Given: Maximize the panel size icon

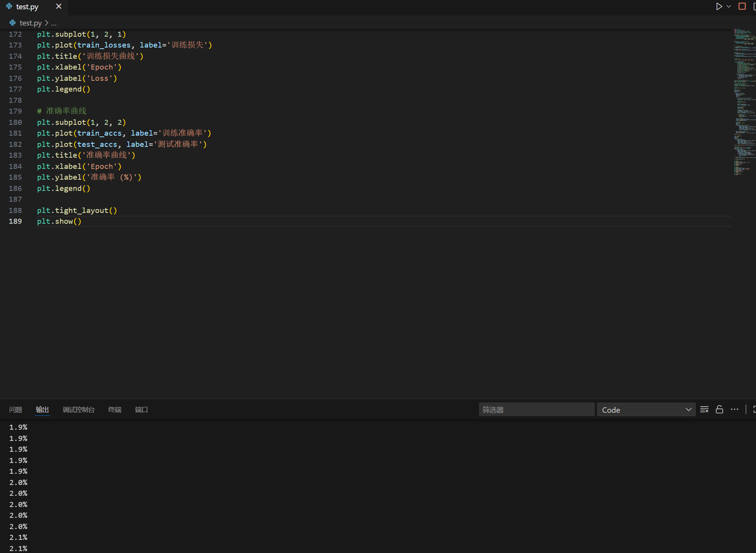Looking at the screenshot, I should tap(754, 410).
